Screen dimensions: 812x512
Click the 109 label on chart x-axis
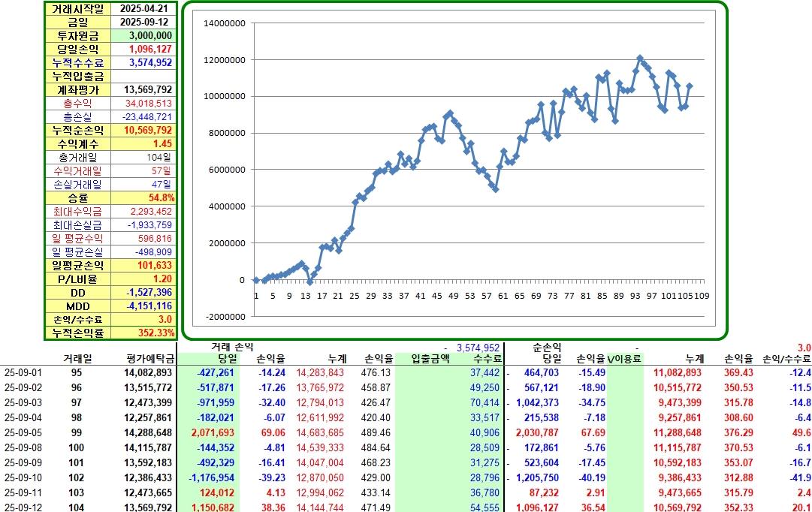coord(701,296)
